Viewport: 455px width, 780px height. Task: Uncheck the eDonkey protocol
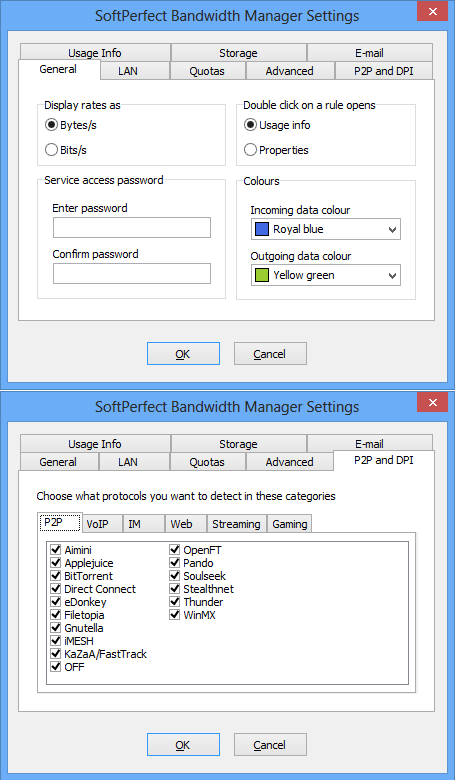coord(56,601)
